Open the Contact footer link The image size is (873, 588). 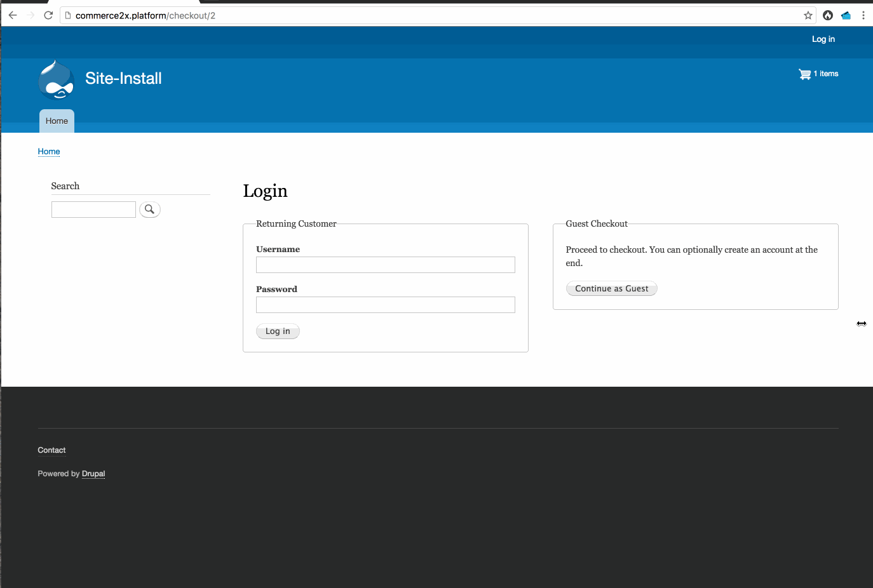coord(51,450)
